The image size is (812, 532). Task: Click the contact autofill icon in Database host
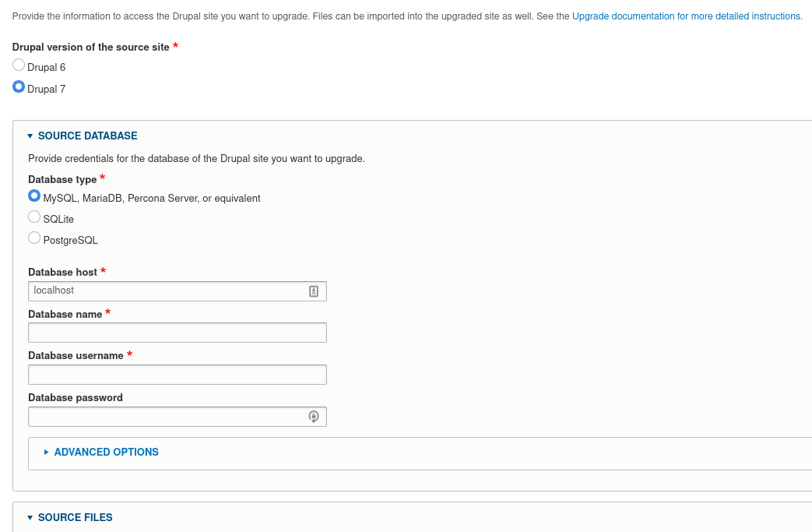(314, 291)
